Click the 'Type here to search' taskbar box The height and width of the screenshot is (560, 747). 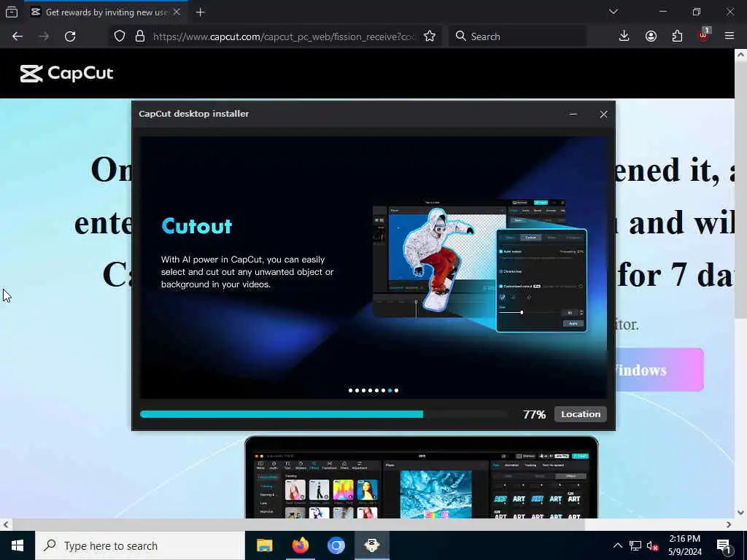tap(140, 545)
